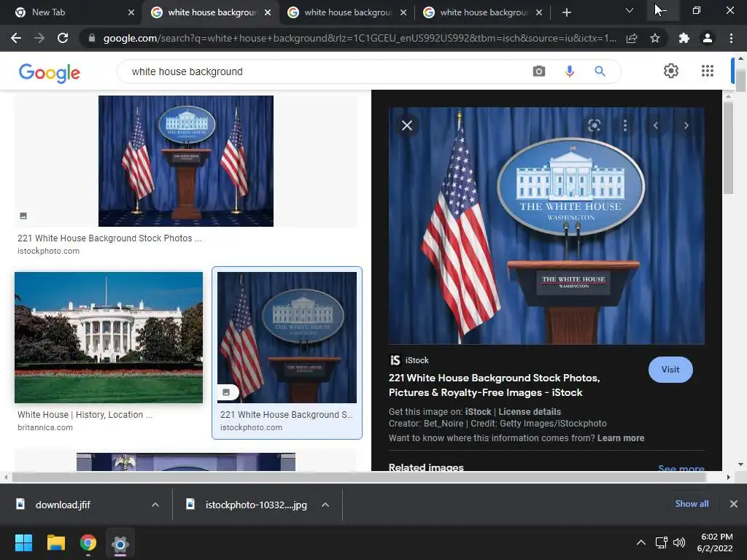View site info via lock icon
The image size is (747, 560).
point(92,38)
